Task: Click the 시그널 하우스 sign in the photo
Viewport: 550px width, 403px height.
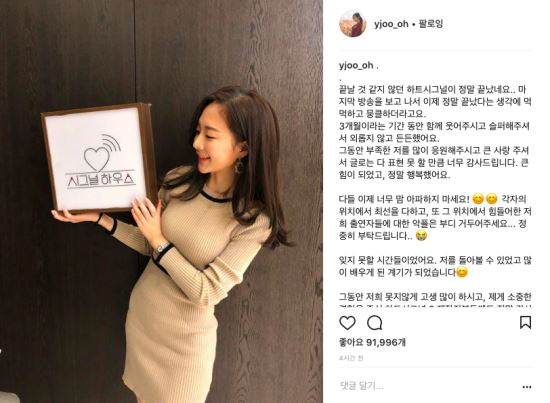Action: [x=99, y=158]
